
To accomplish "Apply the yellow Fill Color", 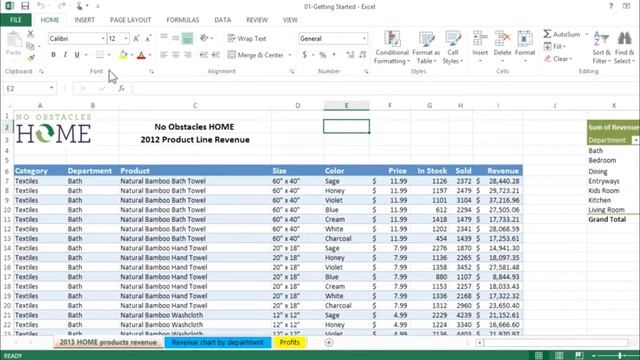I will point(123,55).
